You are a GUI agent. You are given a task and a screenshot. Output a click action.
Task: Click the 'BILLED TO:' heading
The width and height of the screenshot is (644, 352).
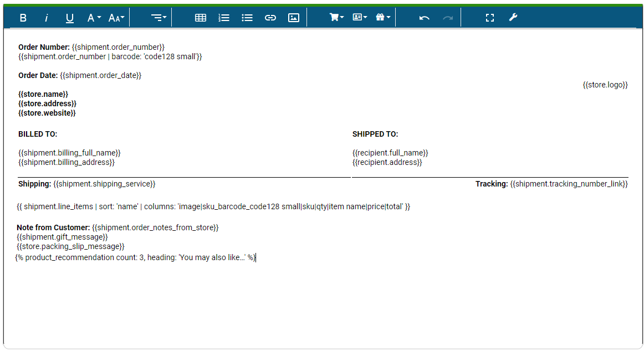(x=38, y=134)
